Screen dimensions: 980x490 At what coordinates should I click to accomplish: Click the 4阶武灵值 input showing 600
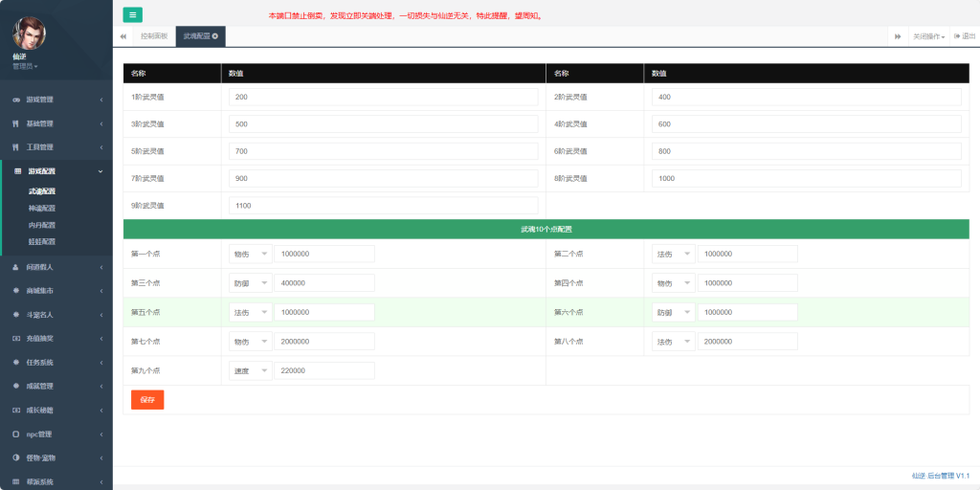coord(806,124)
